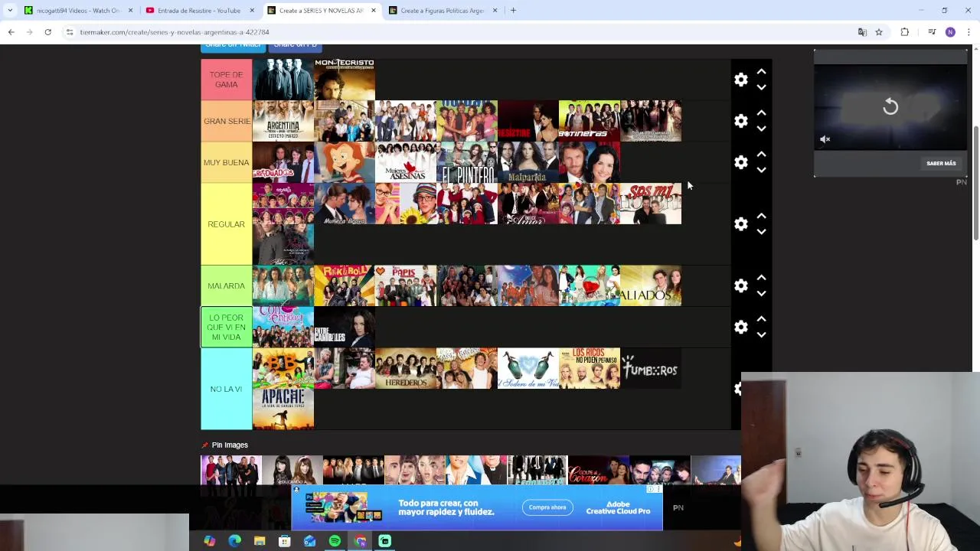980x551 pixels.
Task: Open the browser extensions menu
Action: 905,32
